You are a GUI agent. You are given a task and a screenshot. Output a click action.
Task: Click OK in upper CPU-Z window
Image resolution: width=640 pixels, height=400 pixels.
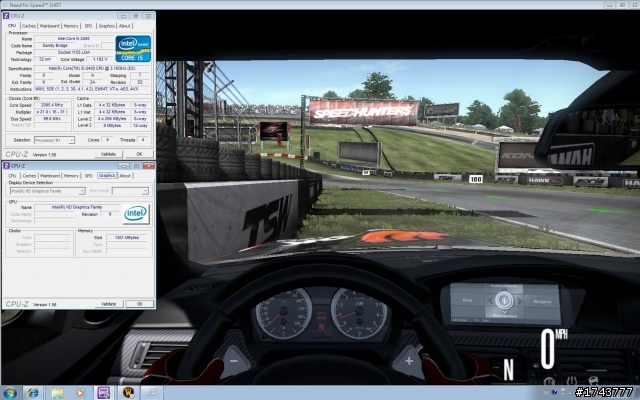coord(139,154)
